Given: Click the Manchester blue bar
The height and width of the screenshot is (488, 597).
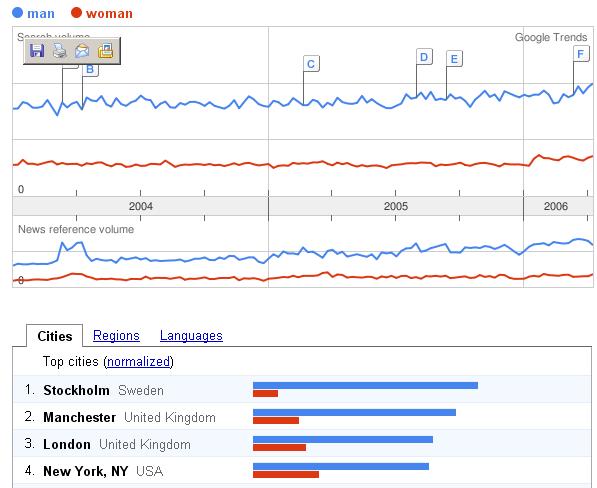Looking at the screenshot, I should coord(354,413).
